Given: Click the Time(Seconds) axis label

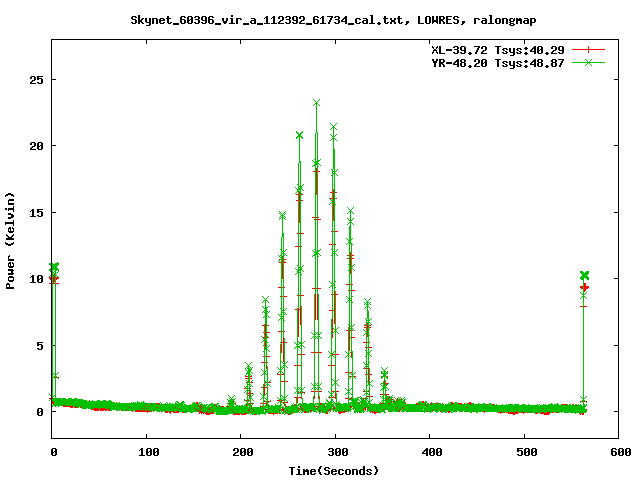Looking at the screenshot, I should tap(333, 471).
